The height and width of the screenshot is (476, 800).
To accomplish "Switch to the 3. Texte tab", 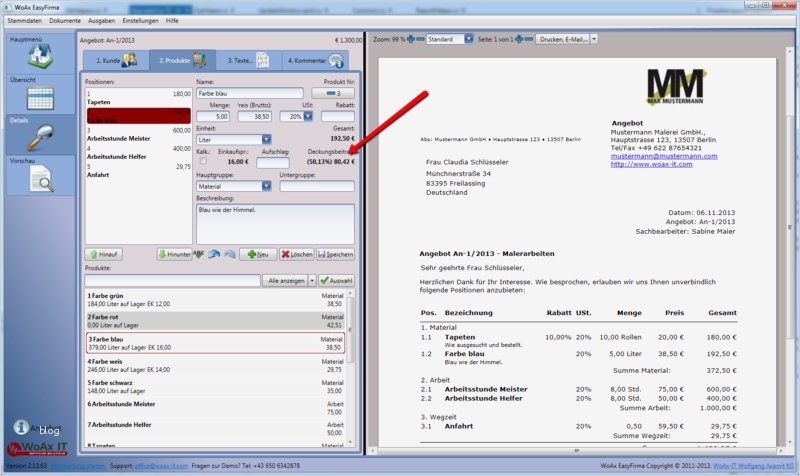I will pos(248,60).
